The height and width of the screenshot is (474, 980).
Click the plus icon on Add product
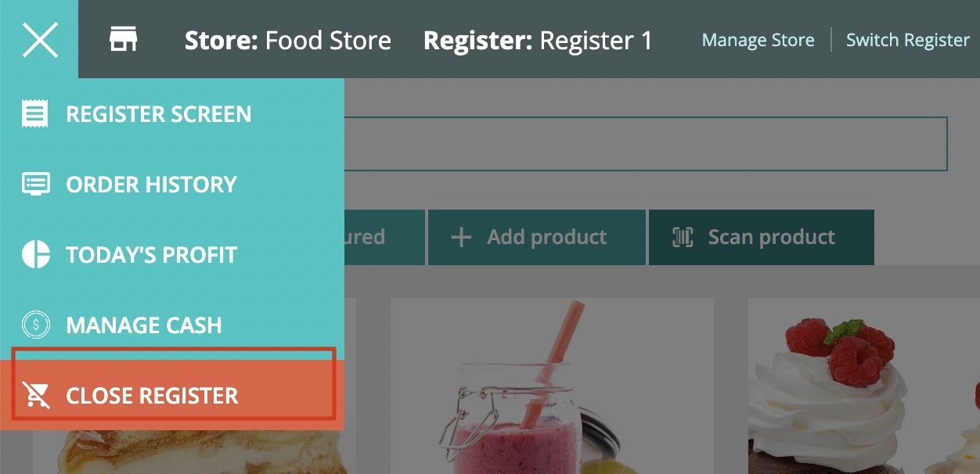click(x=462, y=237)
